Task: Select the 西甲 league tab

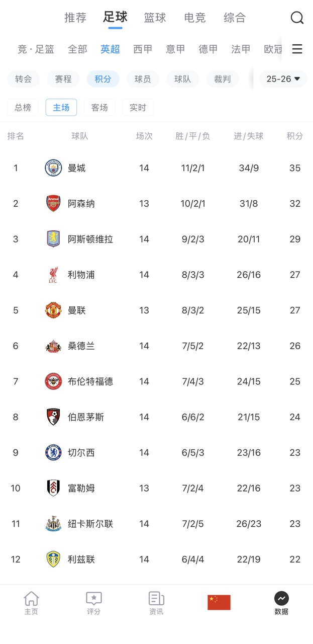Action: [143, 49]
